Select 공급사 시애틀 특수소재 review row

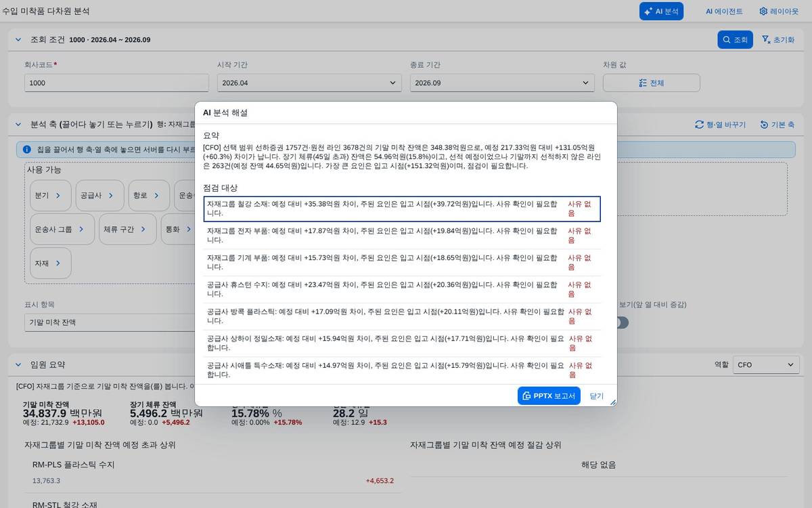point(402,370)
